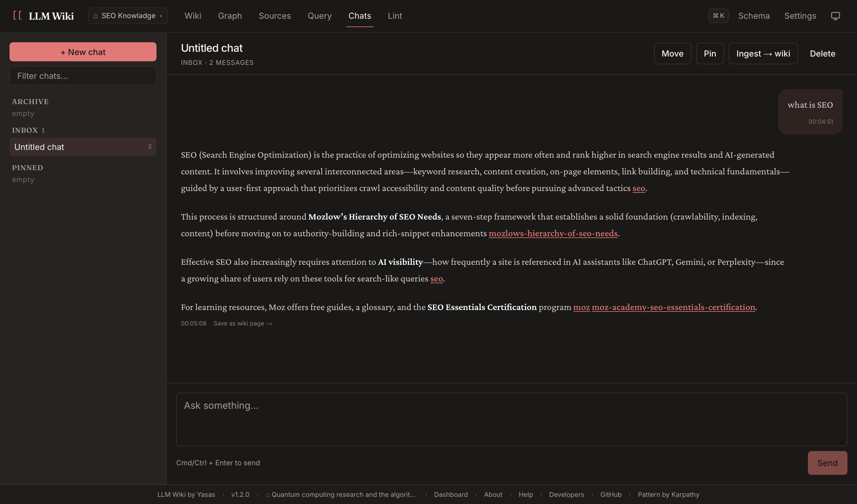Open the Schema page
The image size is (857, 504).
[754, 16]
